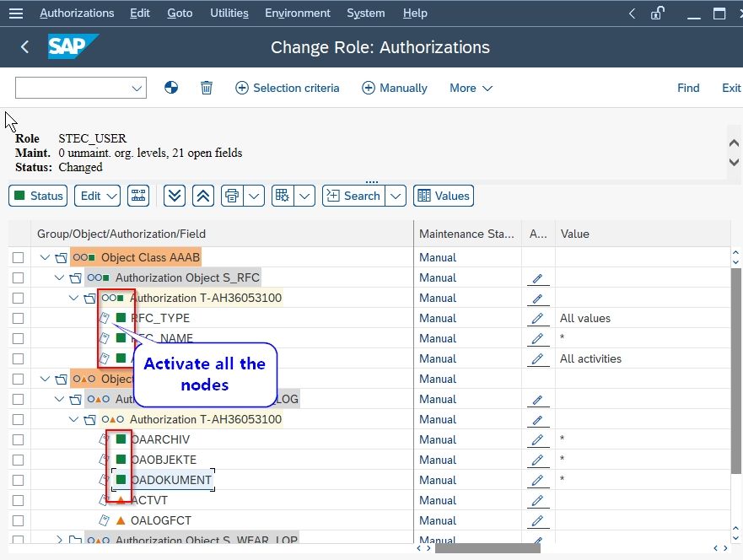The width and height of the screenshot is (743, 560).
Task: Click the Find button
Action: (688, 88)
